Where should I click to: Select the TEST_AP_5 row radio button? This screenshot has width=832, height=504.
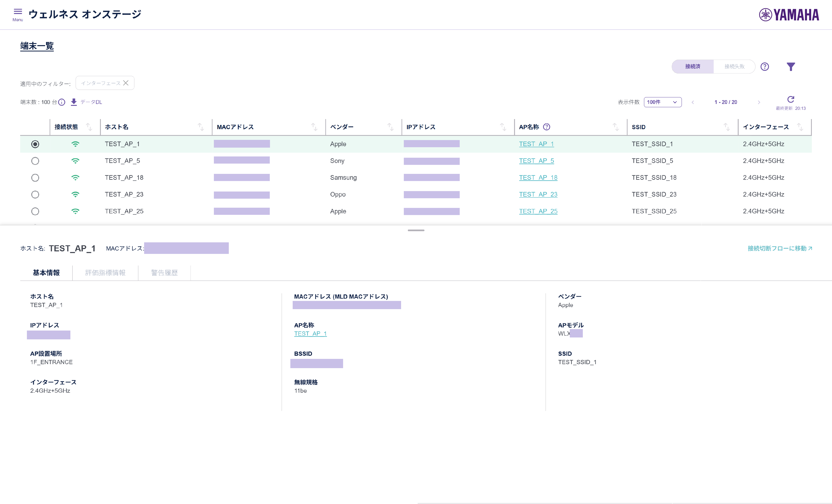click(x=35, y=161)
